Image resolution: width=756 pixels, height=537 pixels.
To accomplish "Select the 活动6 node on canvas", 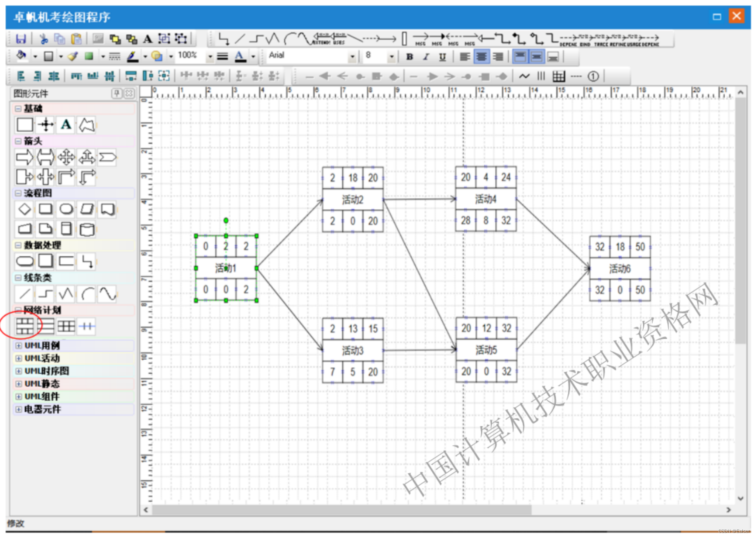I will click(x=620, y=268).
